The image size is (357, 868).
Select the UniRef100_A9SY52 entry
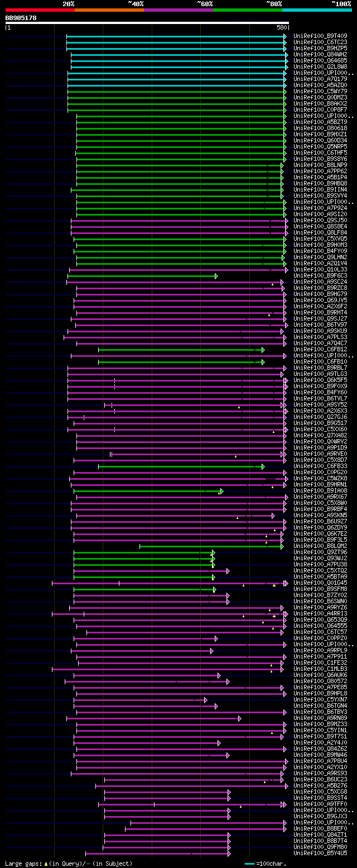tap(320, 404)
